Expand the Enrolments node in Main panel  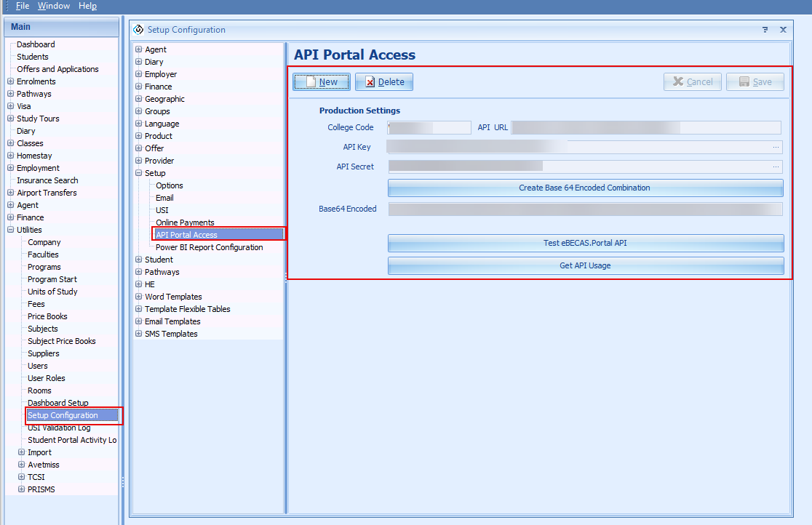[x=10, y=81]
